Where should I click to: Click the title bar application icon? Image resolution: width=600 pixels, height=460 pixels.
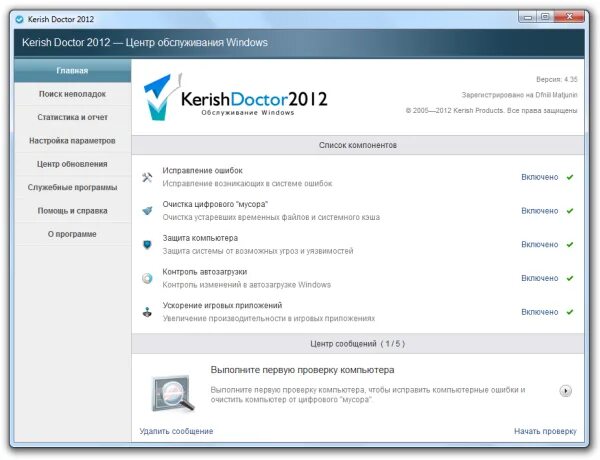(19, 19)
